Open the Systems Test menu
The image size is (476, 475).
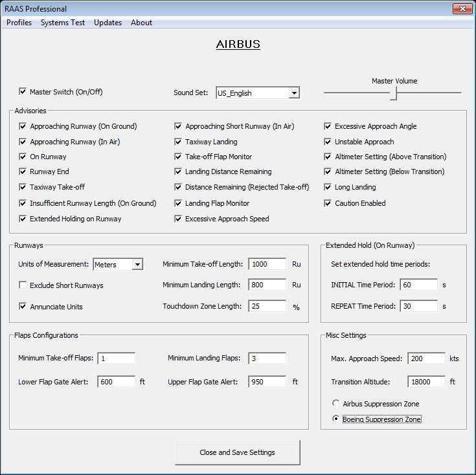click(63, 23)
